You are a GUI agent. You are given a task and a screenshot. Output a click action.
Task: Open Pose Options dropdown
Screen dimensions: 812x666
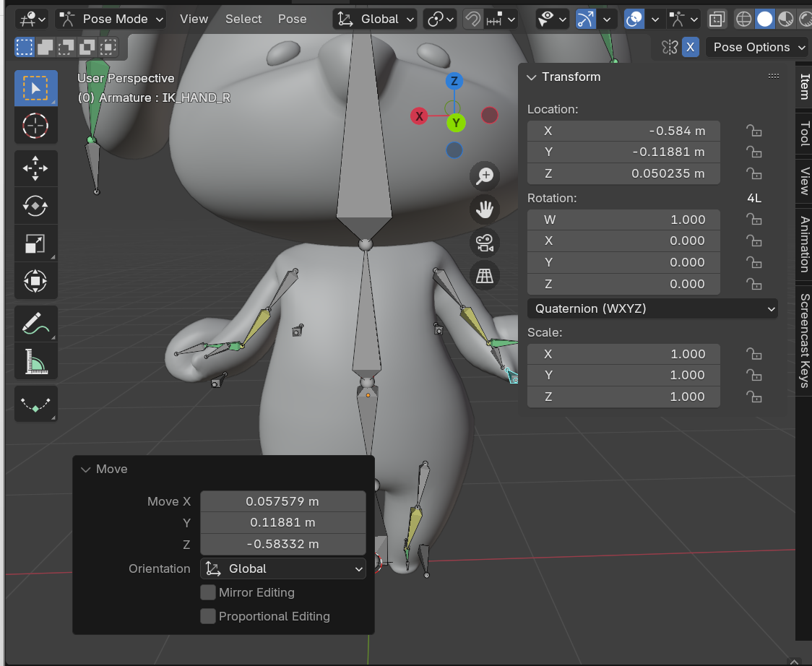(x=759, y=47)
